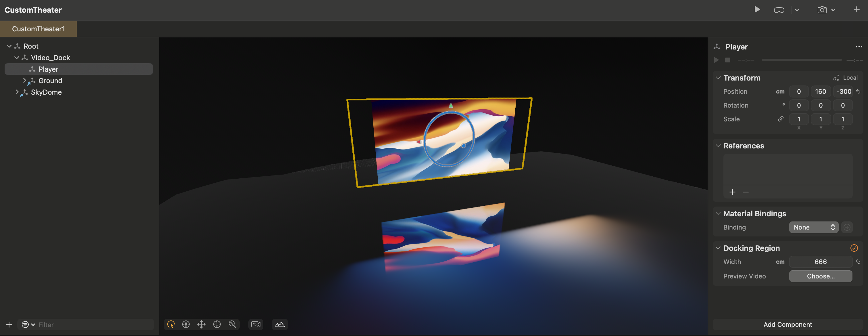Toggle the Scale proportional link icon

point(781,119)
